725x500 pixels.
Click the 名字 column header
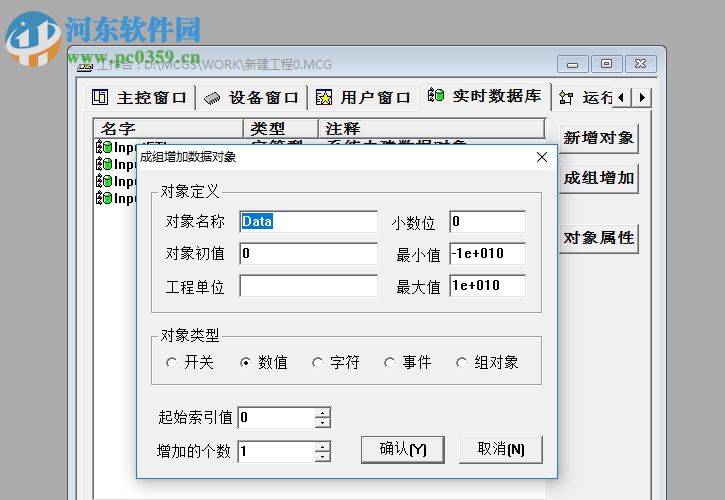(168, 128)
